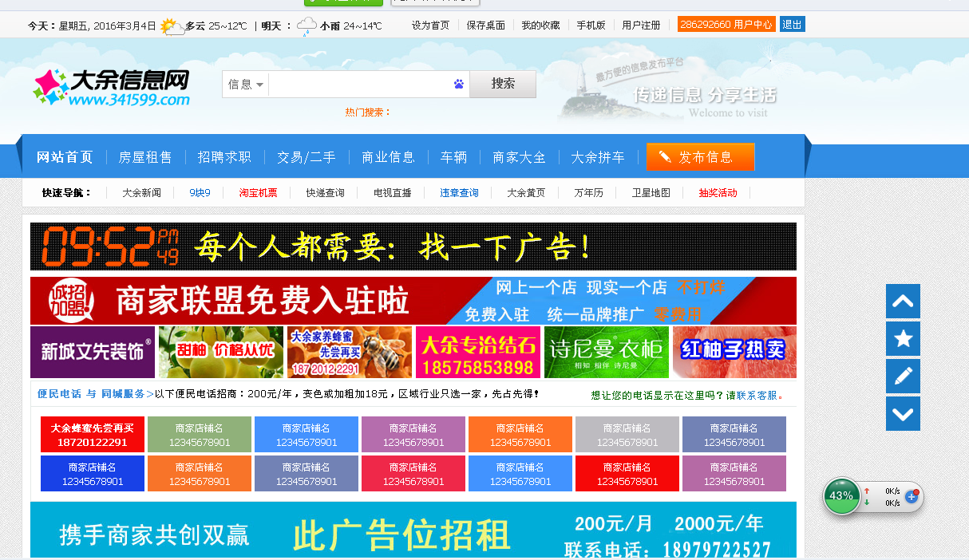Click the scroll-down arrow button on sidebar
Image resolution: width=969 pixels, height=560 pixels.
[903, 414]
